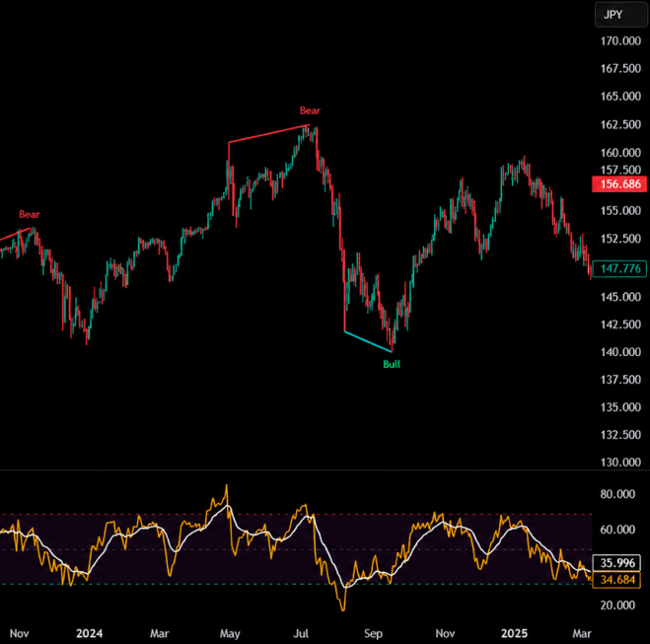Click the 2024 label on time axis
Viewport: 650px width, 644px height.
pyautogui.click(x=90, y=633)
